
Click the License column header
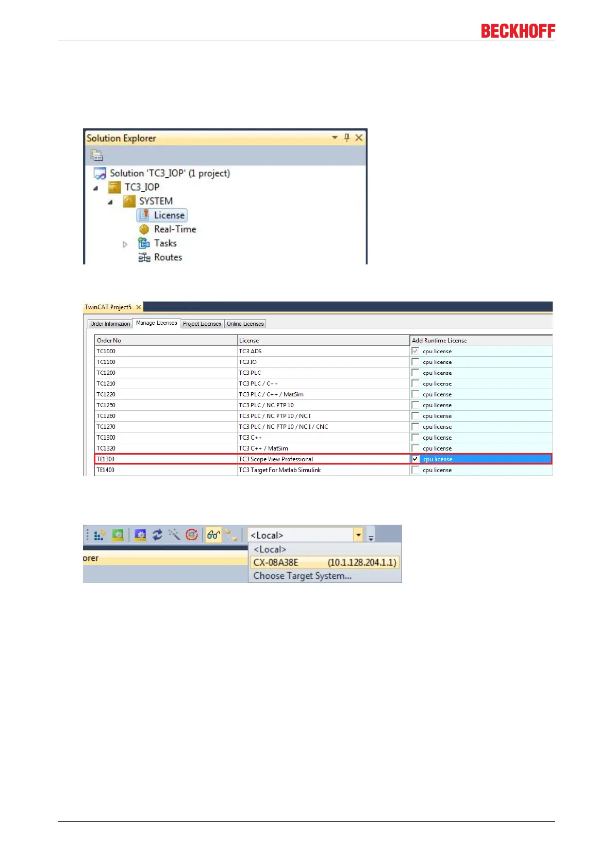click(323, 340)
